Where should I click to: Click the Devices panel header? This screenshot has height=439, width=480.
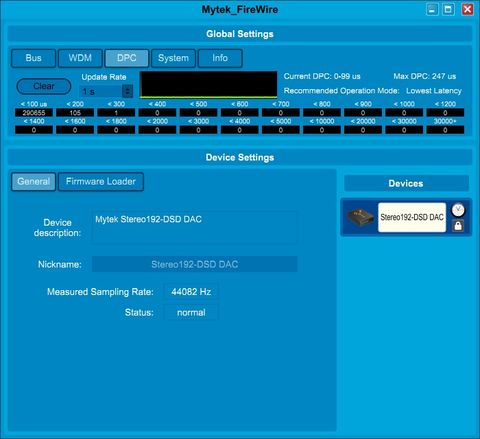pos(406,183)
